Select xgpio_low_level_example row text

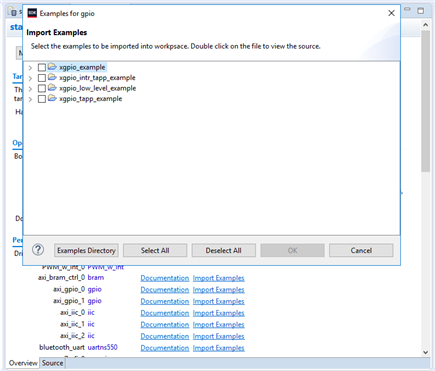pos(98,88)
